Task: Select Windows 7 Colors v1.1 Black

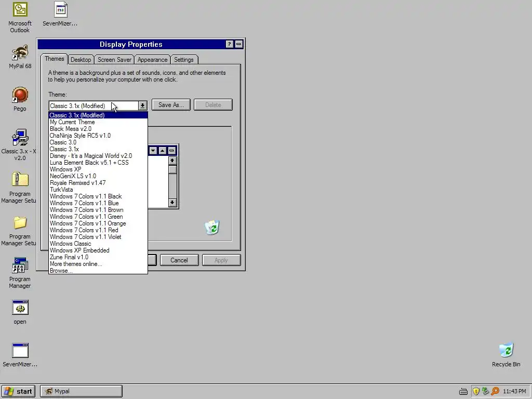Action: point(98,196)
